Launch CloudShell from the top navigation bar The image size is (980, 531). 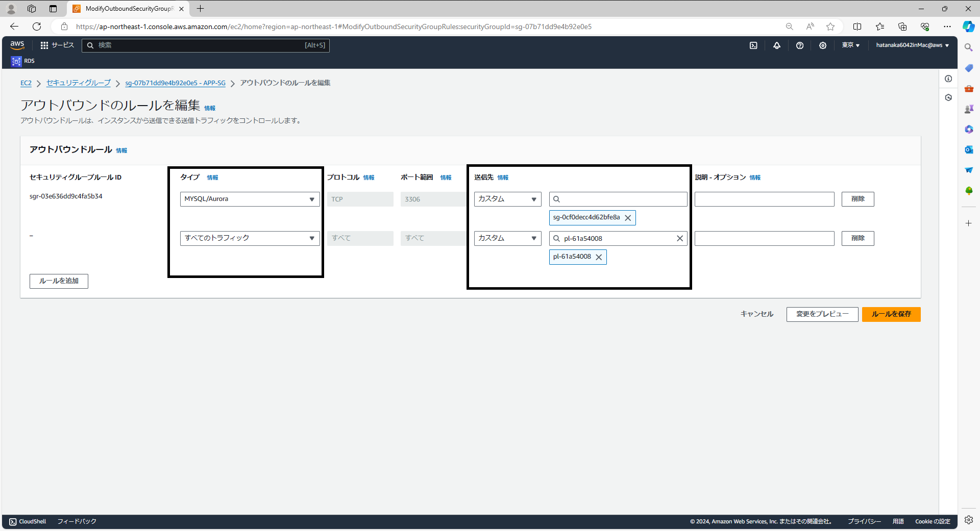(x=753, y=45)
